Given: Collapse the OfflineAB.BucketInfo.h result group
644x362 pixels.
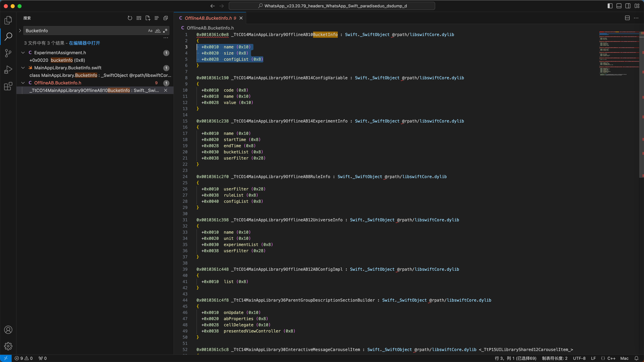Looking at the screenshot, I should click(23, 83).
